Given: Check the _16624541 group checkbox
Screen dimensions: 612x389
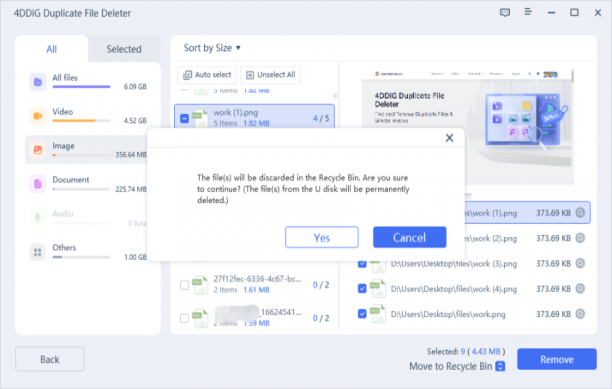Looking at the screenshot, I should [184, 318].
